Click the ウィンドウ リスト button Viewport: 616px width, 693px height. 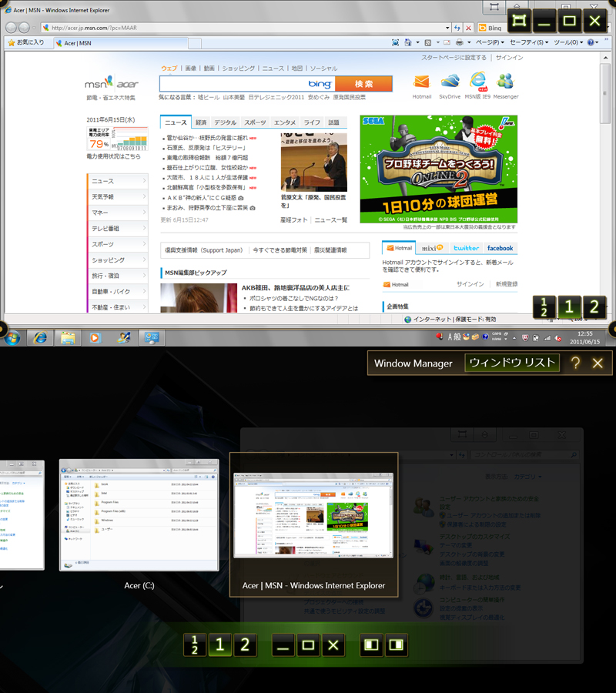coord(513,363)
